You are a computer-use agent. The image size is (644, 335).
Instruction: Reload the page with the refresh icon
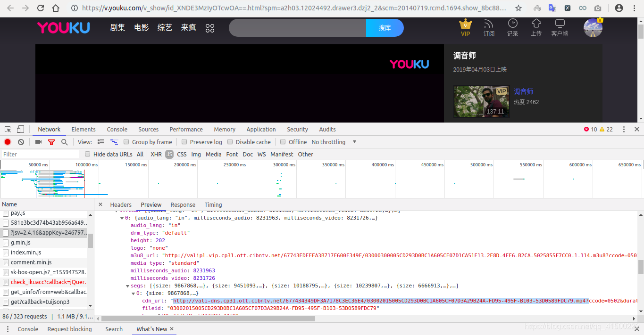[41, 8]
